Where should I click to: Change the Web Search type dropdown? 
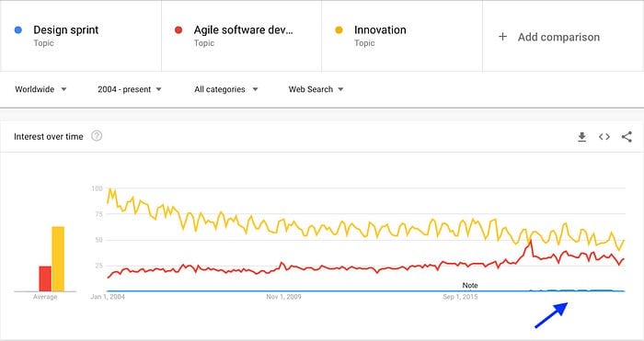click(316, 89)
